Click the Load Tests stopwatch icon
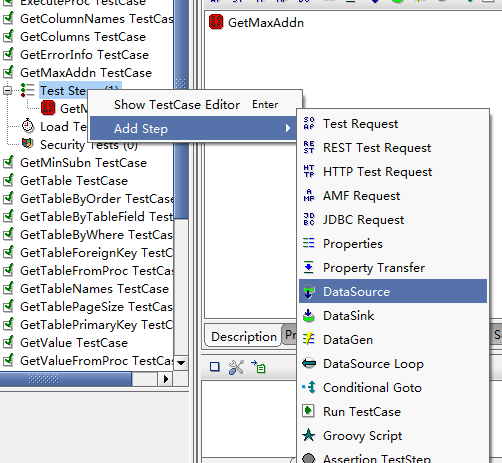This screenshot has width=502, height=463. click(28, 126)
